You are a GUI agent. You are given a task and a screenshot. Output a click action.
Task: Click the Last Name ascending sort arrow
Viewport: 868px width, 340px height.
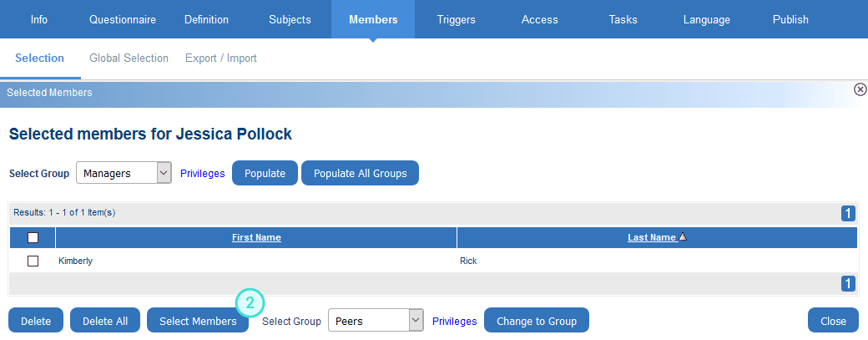click(683, 236)
